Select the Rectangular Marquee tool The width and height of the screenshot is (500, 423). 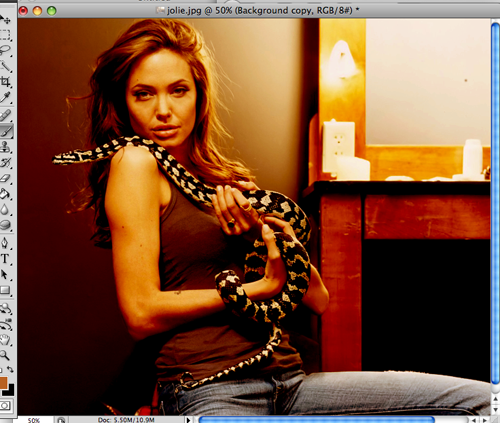5,35
